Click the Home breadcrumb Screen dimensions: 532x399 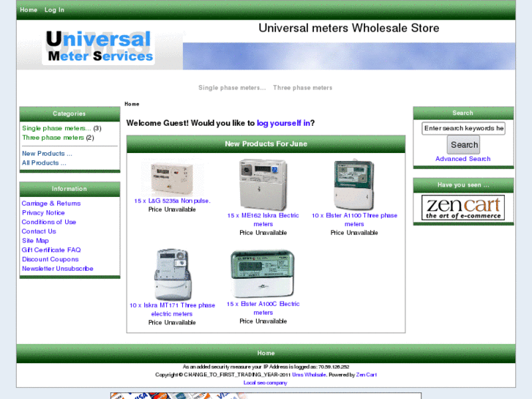pos(132,104)
